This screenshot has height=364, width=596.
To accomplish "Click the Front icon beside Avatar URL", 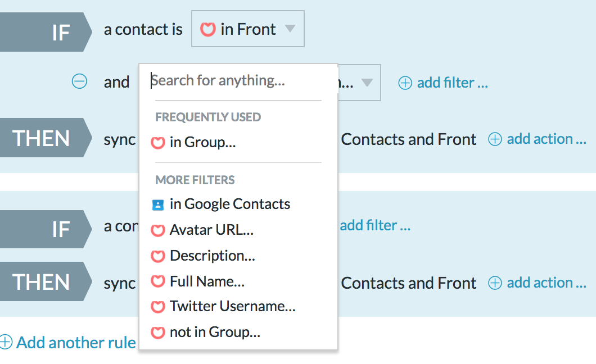I will [x=158, y=230].
